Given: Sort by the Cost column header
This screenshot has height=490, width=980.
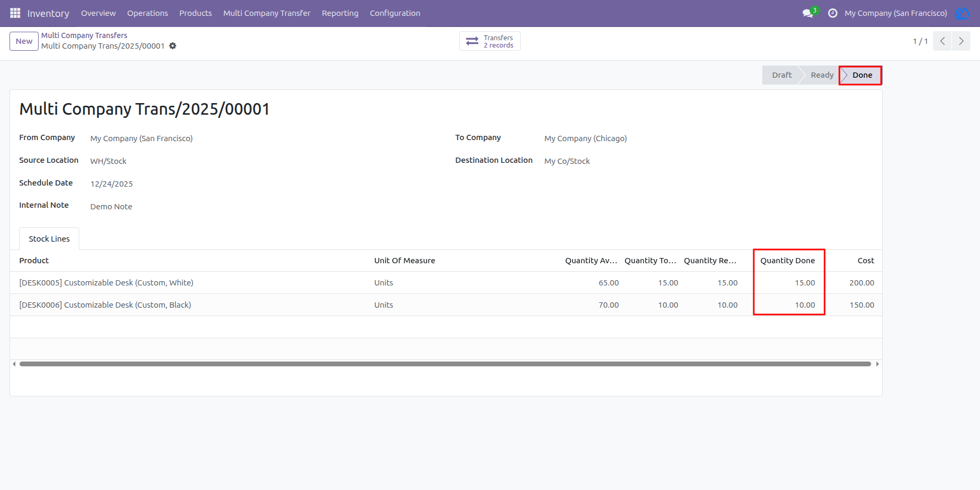Looking at the screenshot, I should click(866, 261).
